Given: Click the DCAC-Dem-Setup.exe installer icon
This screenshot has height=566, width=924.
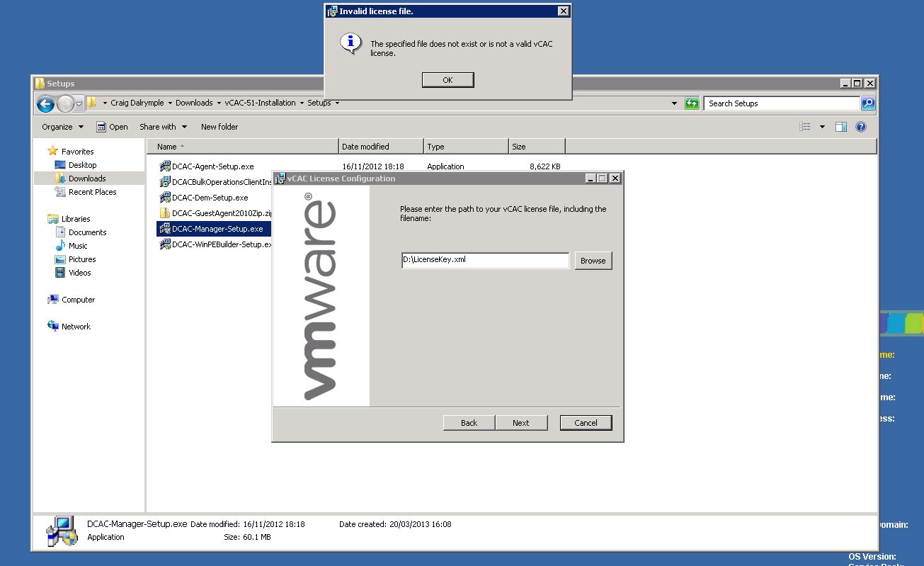Looking at the screenshot, I should point(165,198).
